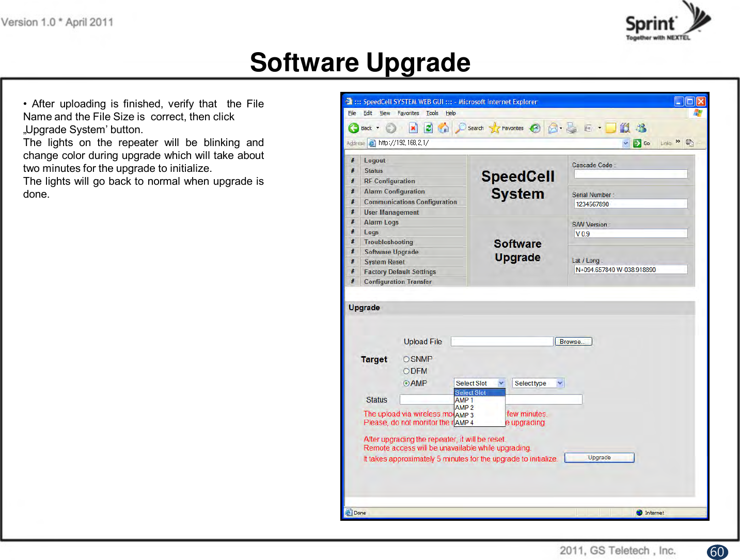The width and height of the screenshot is (740, 560).
Task: Open the Alarm Configuration sidebar link
Action: [x=394, y=191]
